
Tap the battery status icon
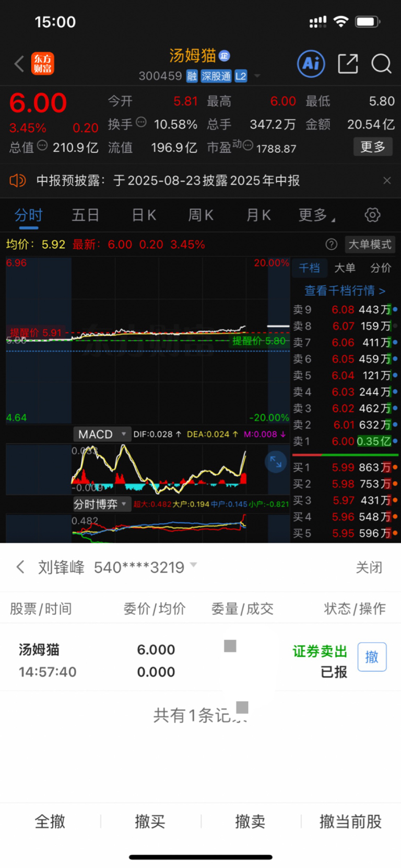tap(368, 21)
